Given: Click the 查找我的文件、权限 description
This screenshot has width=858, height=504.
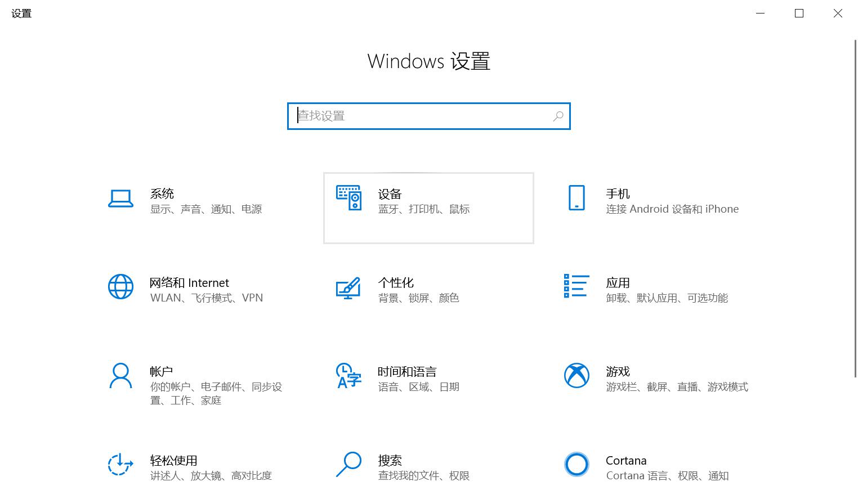Looking at the screenshot, I should 424,476.
